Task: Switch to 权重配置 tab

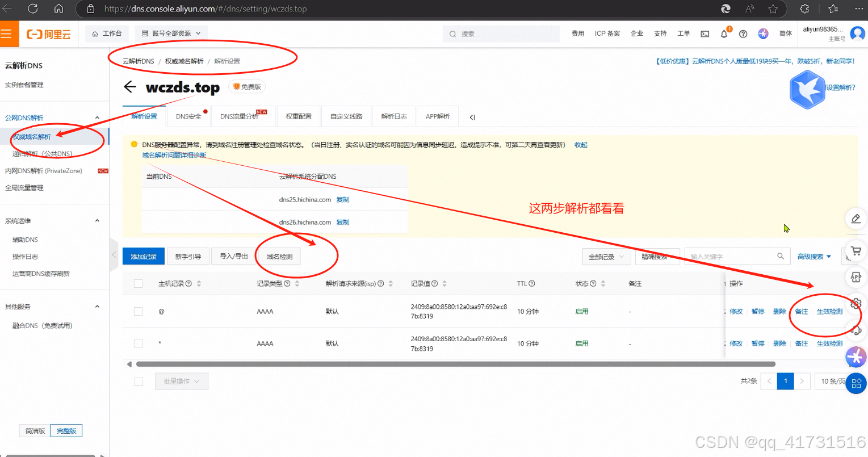Action: click(299, 116)
